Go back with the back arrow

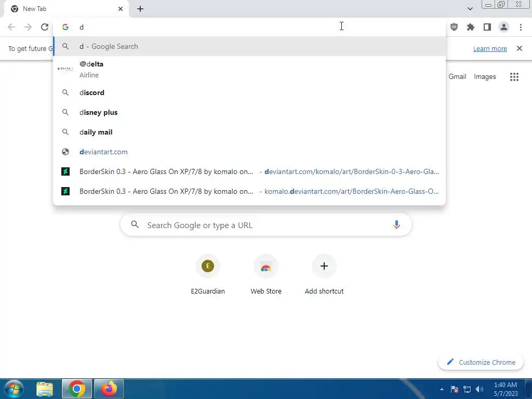click(11, 27)
